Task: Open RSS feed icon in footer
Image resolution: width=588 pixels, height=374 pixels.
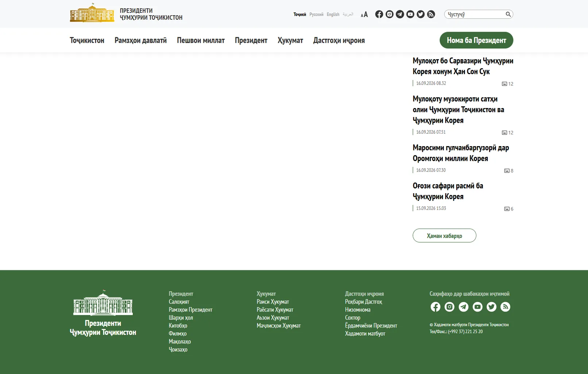Action: click(505, 307)
